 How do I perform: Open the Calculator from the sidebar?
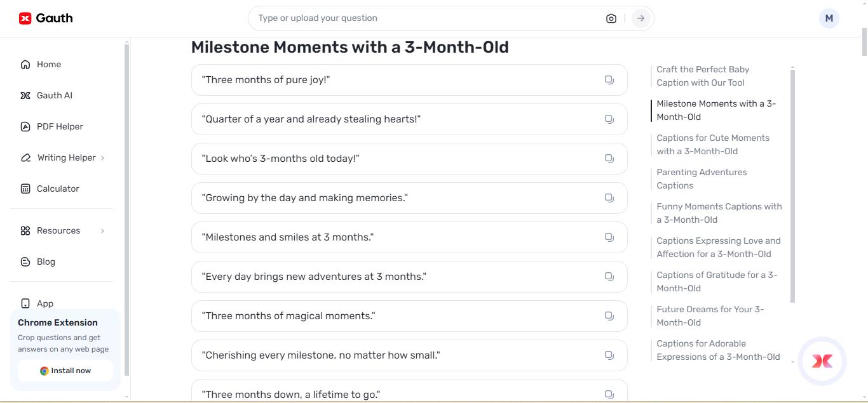point(57,188)
